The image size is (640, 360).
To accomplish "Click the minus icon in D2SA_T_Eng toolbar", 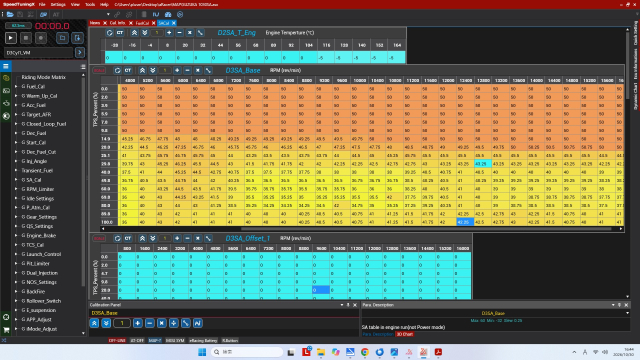I will (179, 33).
